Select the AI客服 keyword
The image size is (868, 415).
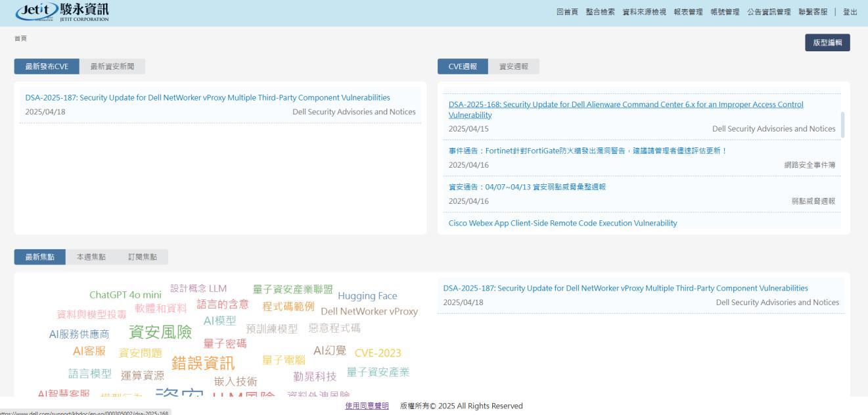point(89,351)
